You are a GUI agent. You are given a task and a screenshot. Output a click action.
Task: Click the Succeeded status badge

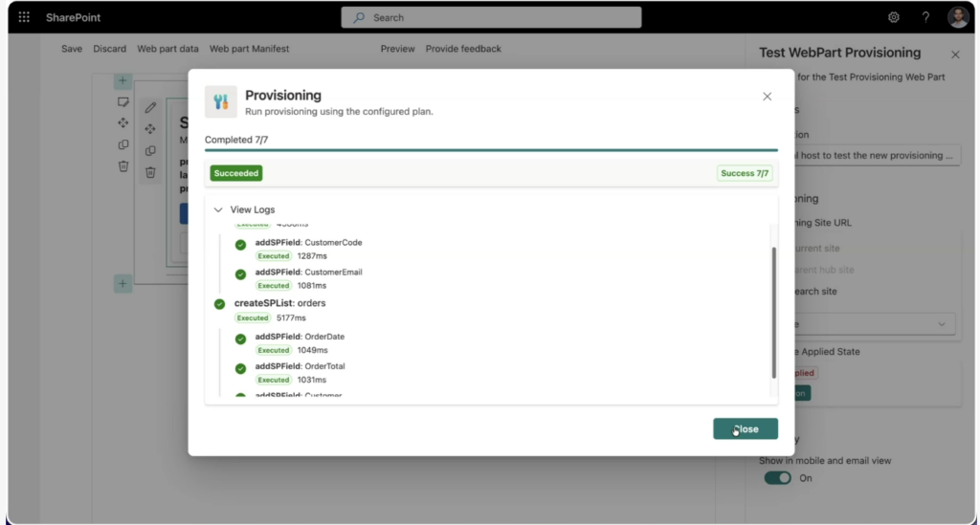[236, 173]
